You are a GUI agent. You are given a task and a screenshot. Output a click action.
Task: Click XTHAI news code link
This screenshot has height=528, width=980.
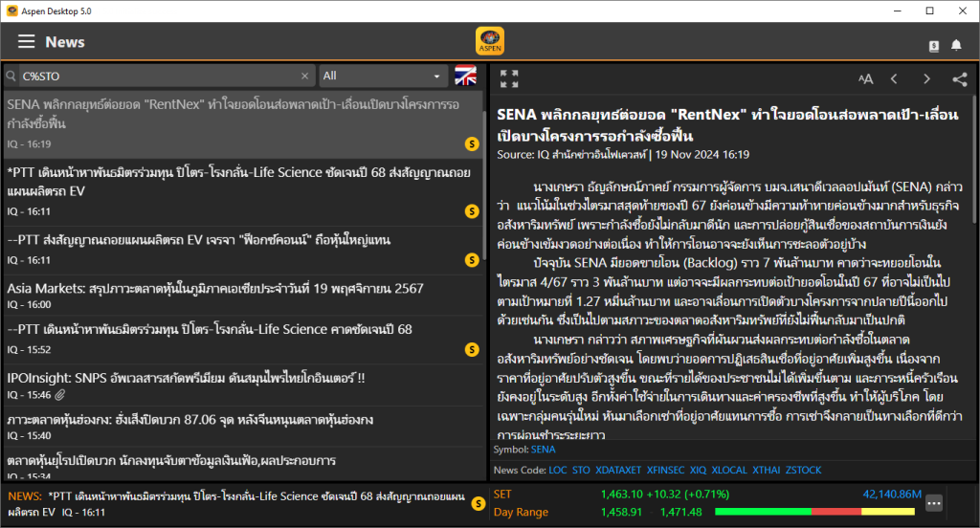pyautogui.click(x=767, y=471)
